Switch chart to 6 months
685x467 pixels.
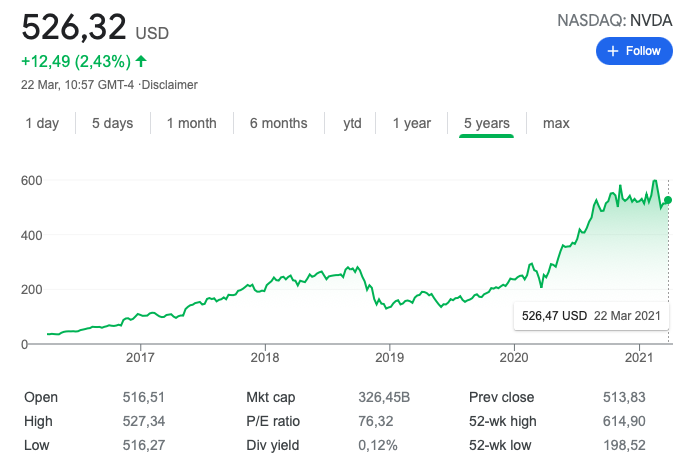point(278,123)
